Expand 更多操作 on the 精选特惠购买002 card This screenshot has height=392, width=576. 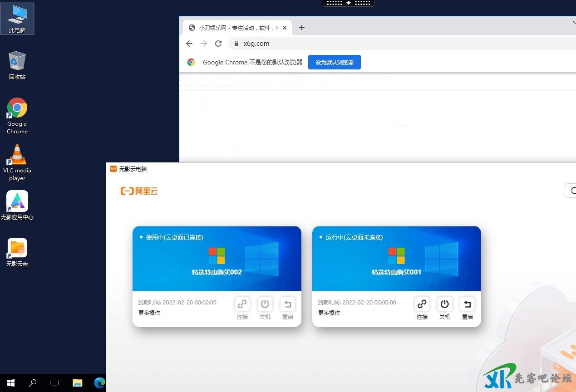149,313
